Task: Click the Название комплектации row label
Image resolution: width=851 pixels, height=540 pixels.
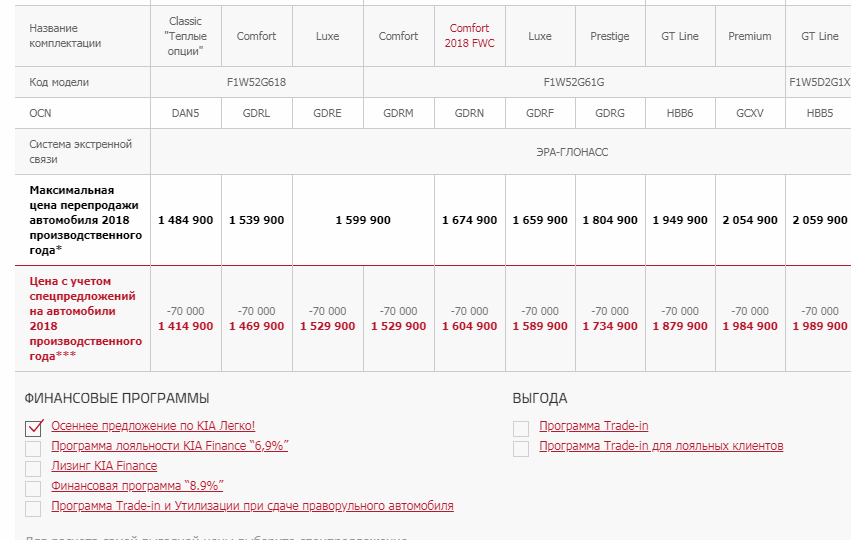Action: [65, 36]
